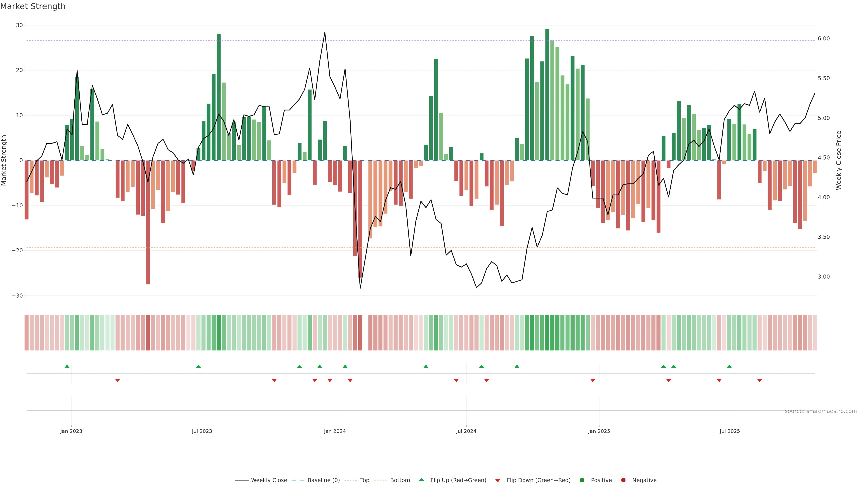
Task: Click the green flip-up marker near Jul 2023
Action: click(198, 366)
